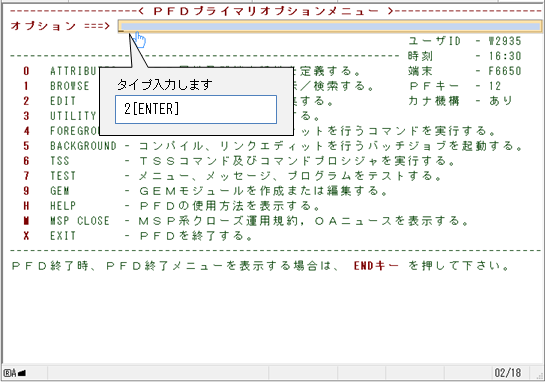Select option H for HELP
This screenshot has height=382, width=546.
(x=26, y=206)
